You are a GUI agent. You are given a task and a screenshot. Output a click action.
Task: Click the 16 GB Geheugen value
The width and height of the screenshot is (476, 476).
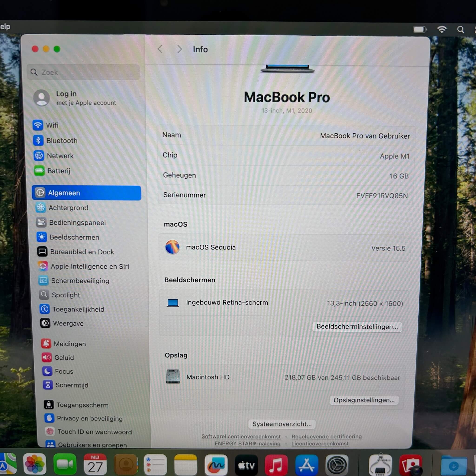click(x=399, y=176)
